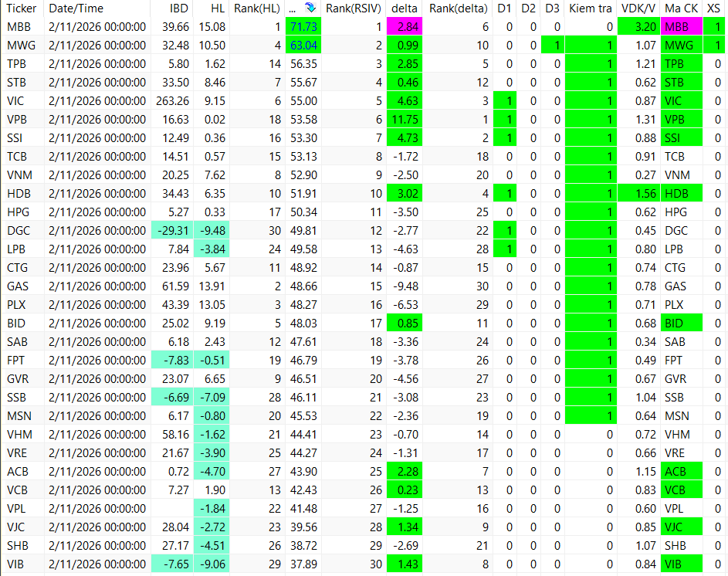Image resolution: width=728 pixels, height=576 pixels.
Task: Click the 55.67 value in STB row
Action: point(303,83)
